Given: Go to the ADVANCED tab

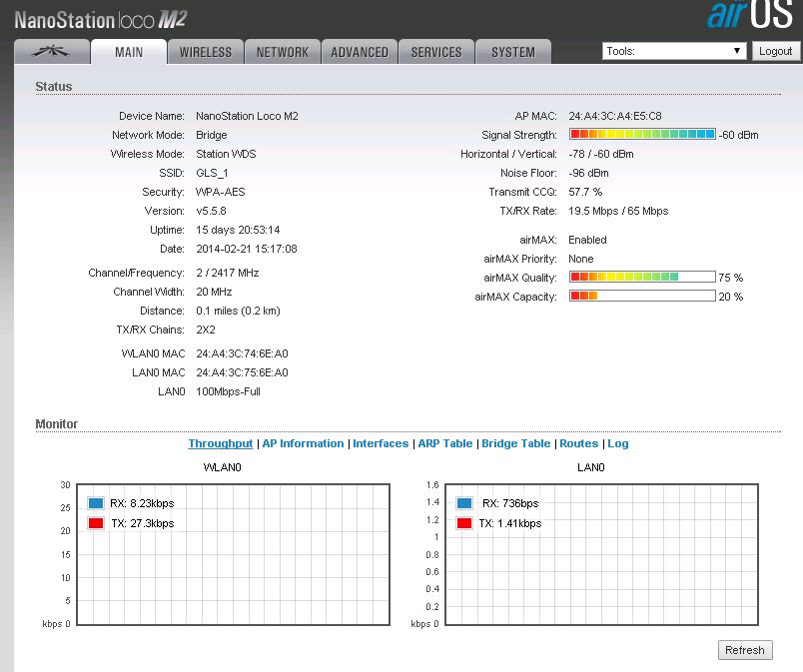Looking at the screenshot, I should (359, 52).
